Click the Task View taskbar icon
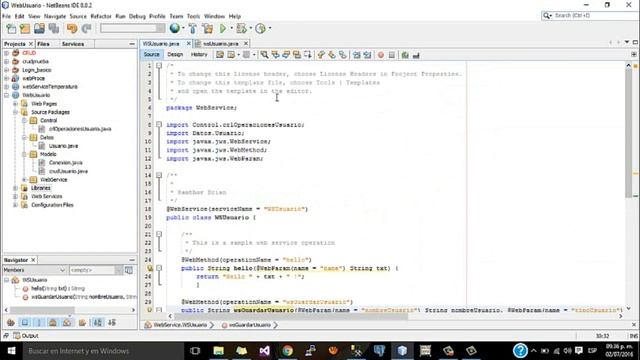640x360 pixels. [195, 351]
